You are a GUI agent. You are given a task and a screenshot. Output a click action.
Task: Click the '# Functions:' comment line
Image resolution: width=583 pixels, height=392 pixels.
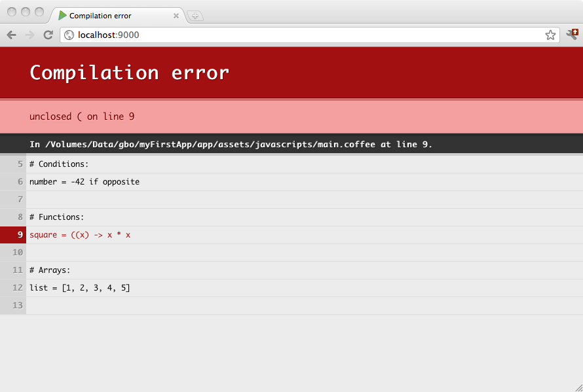click(56, 217)
